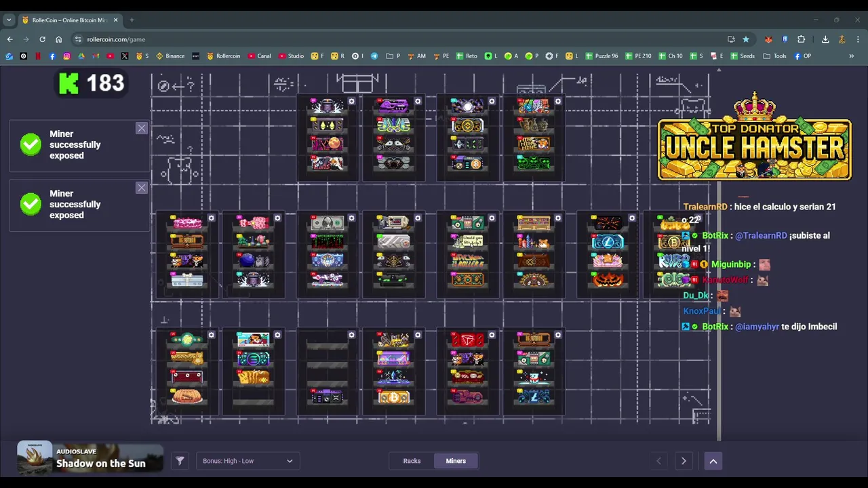The height and width of the screenshot is (488, 868).
Task: Switch to the Racks tab
Action: pos(412,461)
